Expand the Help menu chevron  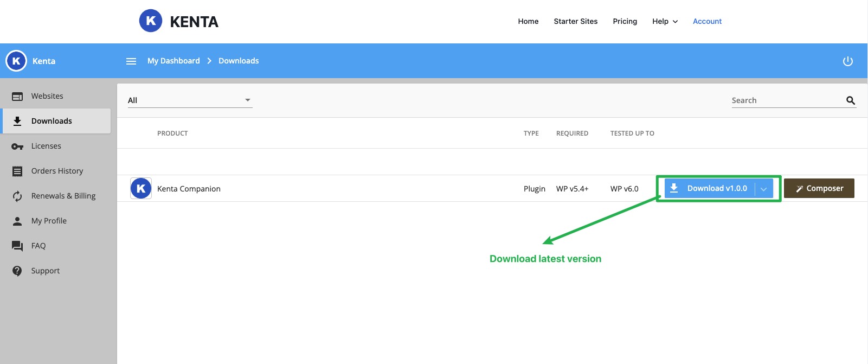click(675, 22)
